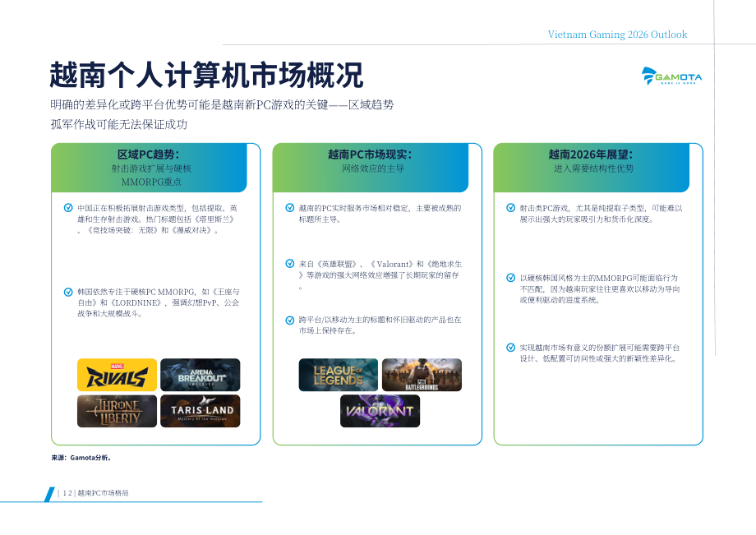Click subtitle line starting 明确的差异化或跨平台优势
This screenshot has height=535, width=756.
point(222,104)
